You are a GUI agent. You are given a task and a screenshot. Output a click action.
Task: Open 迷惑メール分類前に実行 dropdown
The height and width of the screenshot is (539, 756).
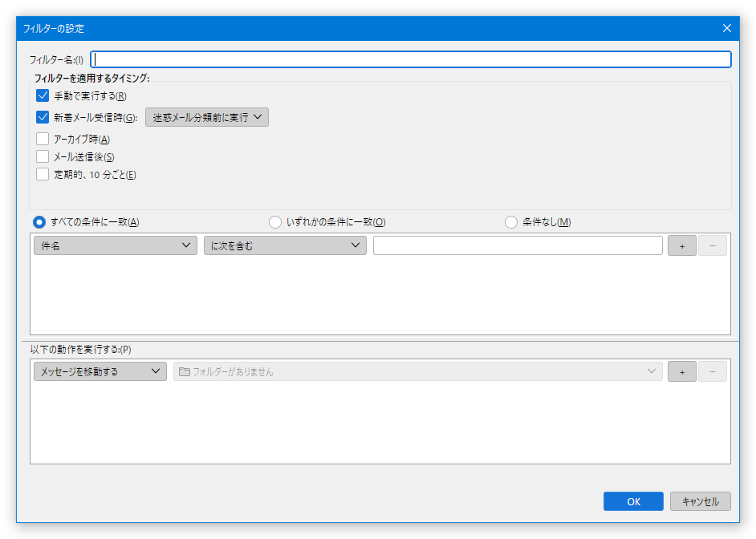(x=206, y=117)
